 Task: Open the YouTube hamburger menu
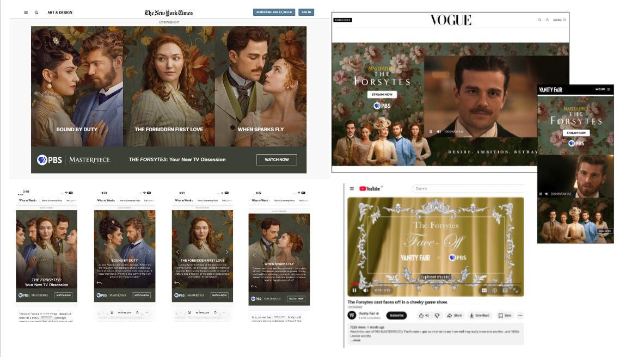[352, 188]
